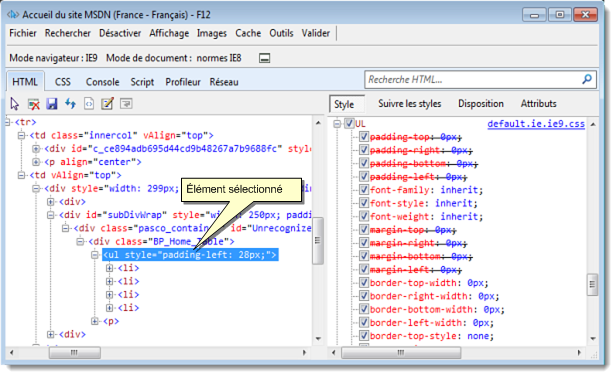Click the Style pane scroll down arrow
The image size is (616, 377).
point(593,339)
